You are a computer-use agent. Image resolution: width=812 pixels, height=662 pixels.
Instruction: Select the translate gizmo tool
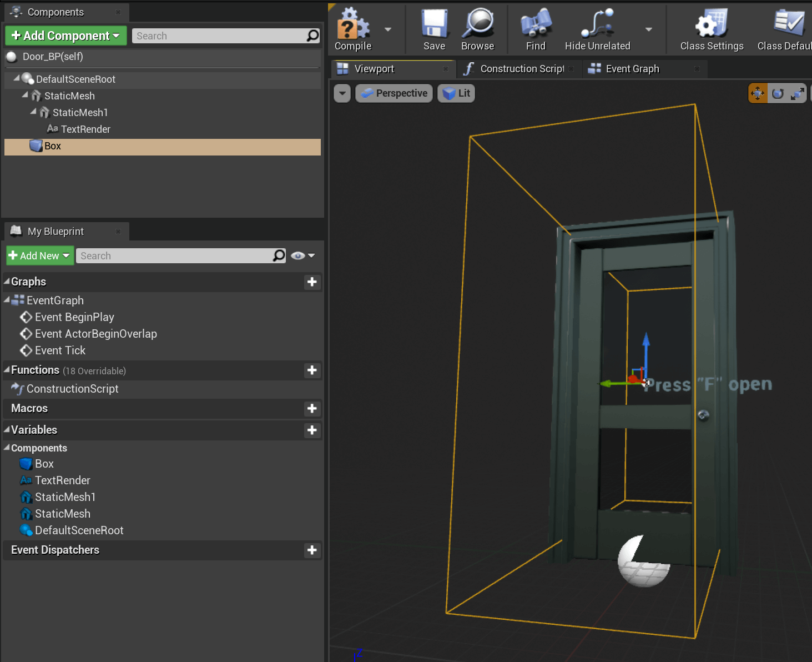tap(758, 93)
